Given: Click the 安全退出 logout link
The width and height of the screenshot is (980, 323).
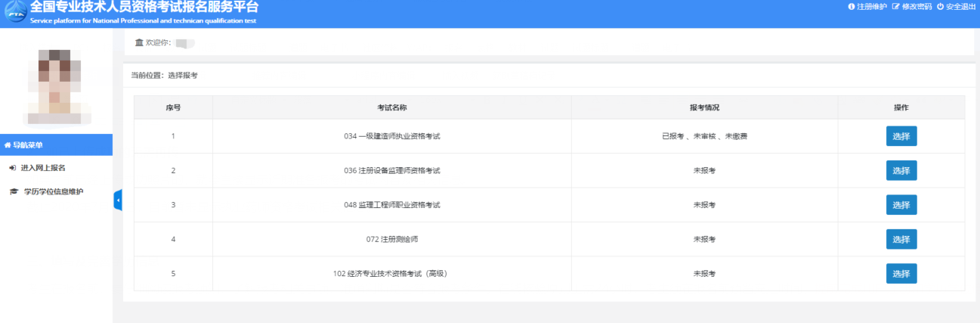Looking at the screenshot, I should [960, 7].
